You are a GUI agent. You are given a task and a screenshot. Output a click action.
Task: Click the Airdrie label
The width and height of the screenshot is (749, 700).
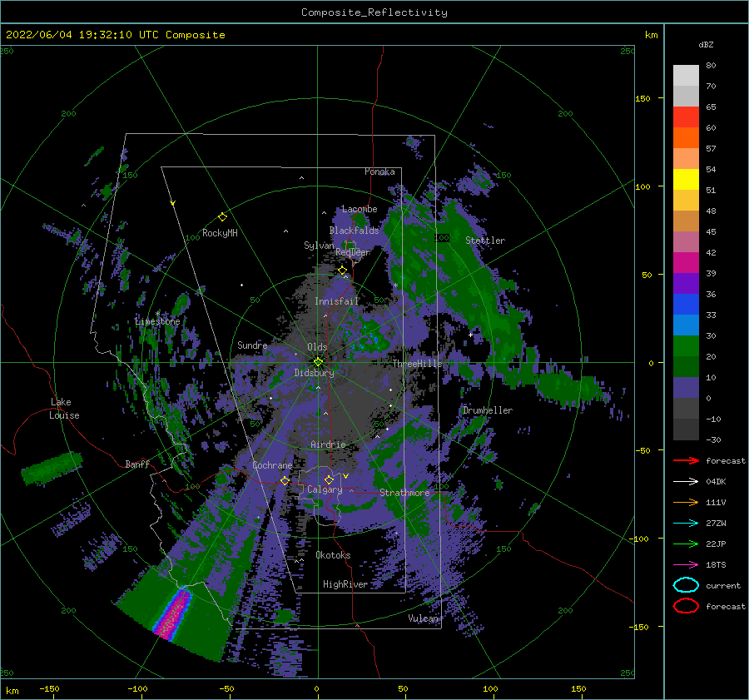coord(328,444)
